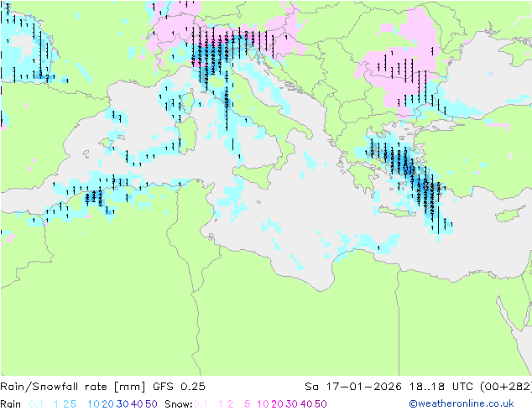Click the '(00+282)' forecast offset text
Screen dimensions: 532x411
tap(506, 387)
